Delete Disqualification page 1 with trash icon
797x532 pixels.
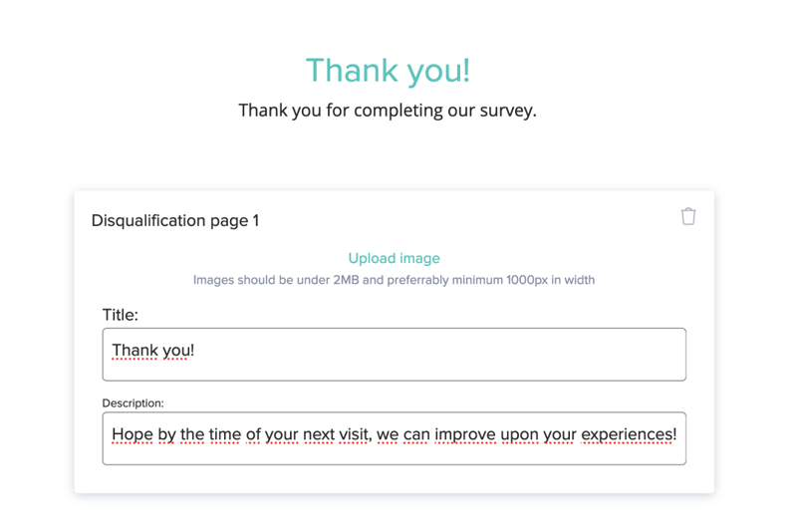pyautogui.click(x=688, y=216)
